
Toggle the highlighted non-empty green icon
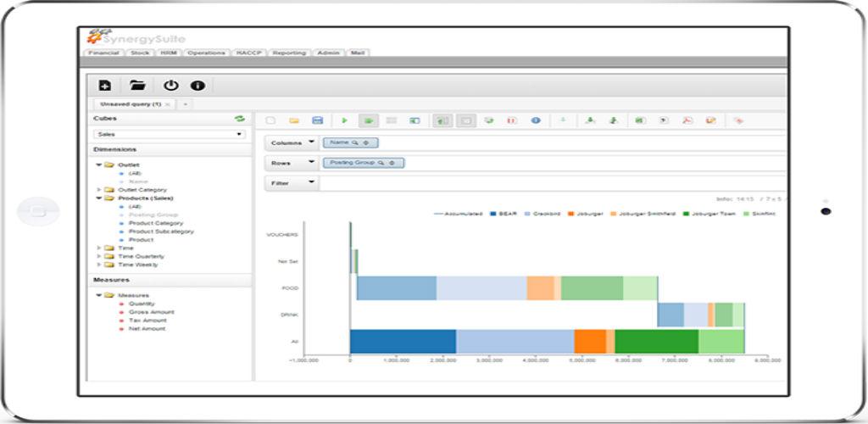(x=442, y=120)
